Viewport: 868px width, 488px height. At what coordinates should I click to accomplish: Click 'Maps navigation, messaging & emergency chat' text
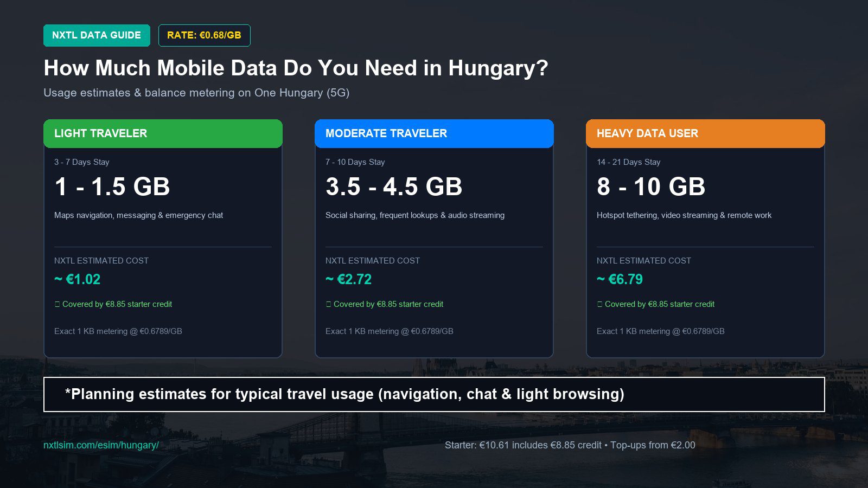(138, 215)
